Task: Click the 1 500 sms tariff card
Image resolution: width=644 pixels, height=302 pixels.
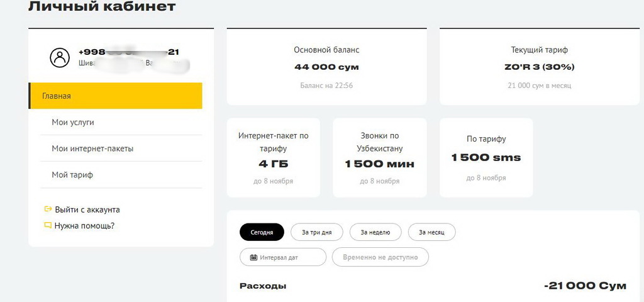Action: coord(486,157)
